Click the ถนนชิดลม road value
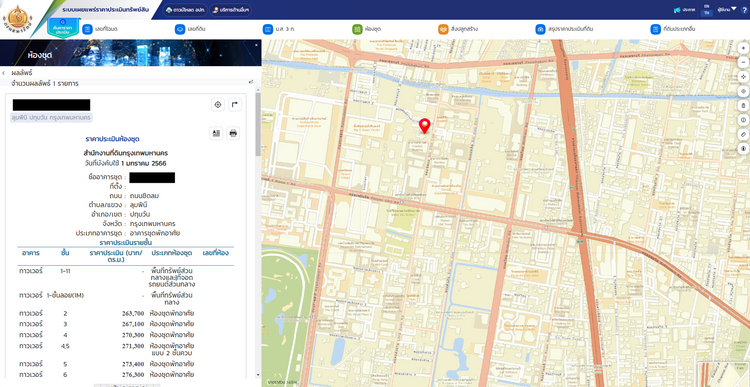750x387 pixels. (144, 196)
